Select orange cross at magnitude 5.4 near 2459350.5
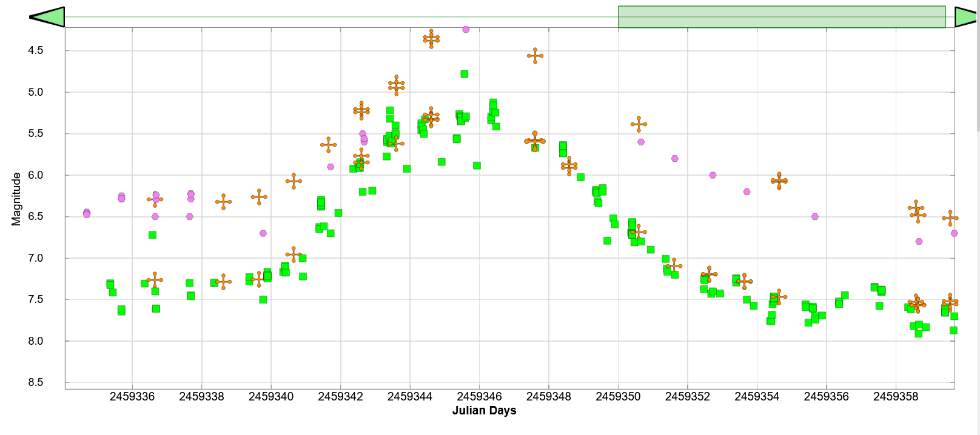This screenshot has height=435, width=980. (x=639, y=124)
